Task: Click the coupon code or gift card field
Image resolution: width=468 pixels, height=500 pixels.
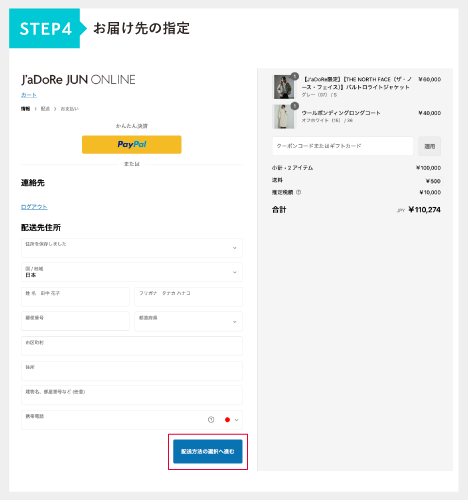Action: (x=343, y=146)
